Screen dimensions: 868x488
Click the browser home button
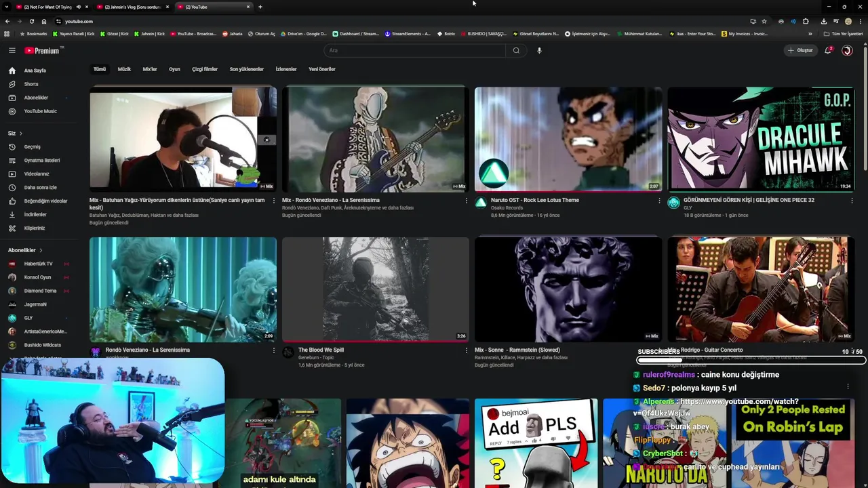44,21
